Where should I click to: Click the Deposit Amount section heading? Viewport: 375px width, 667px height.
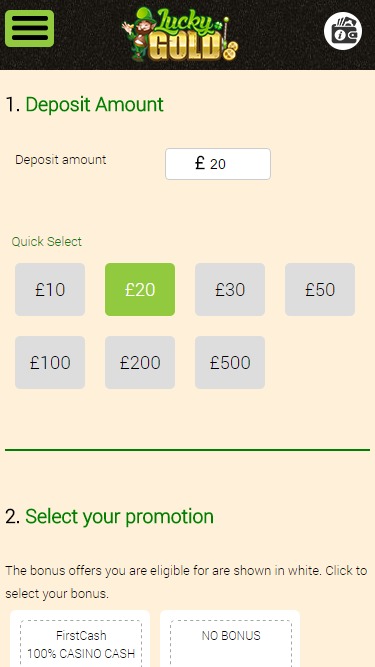click(x=85, y=105)
